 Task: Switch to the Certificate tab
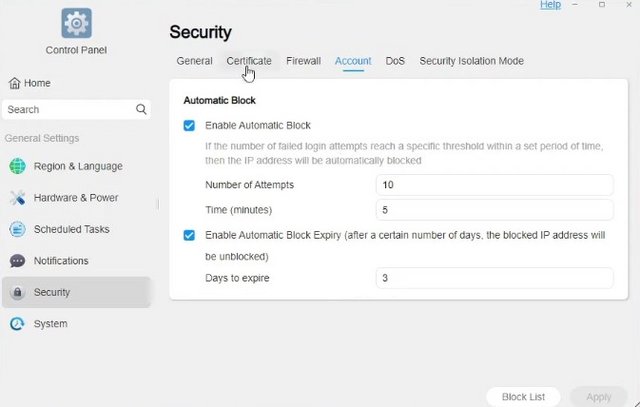coord(249,61)
